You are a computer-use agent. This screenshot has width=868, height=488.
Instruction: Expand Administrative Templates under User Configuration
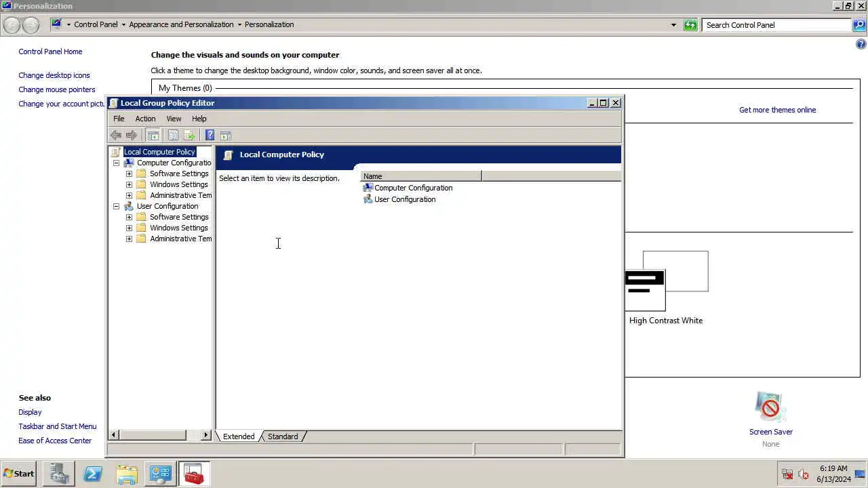coord(129,239)
